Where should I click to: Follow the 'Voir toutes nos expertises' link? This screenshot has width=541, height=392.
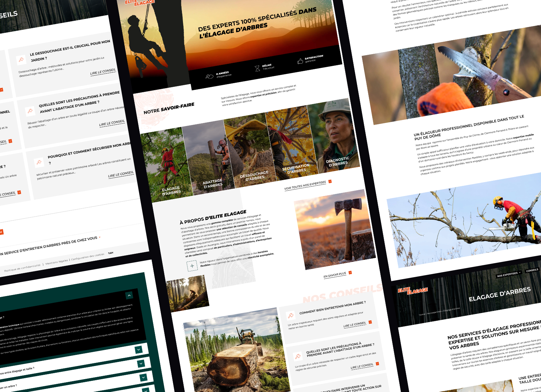(x=305, y=186)
